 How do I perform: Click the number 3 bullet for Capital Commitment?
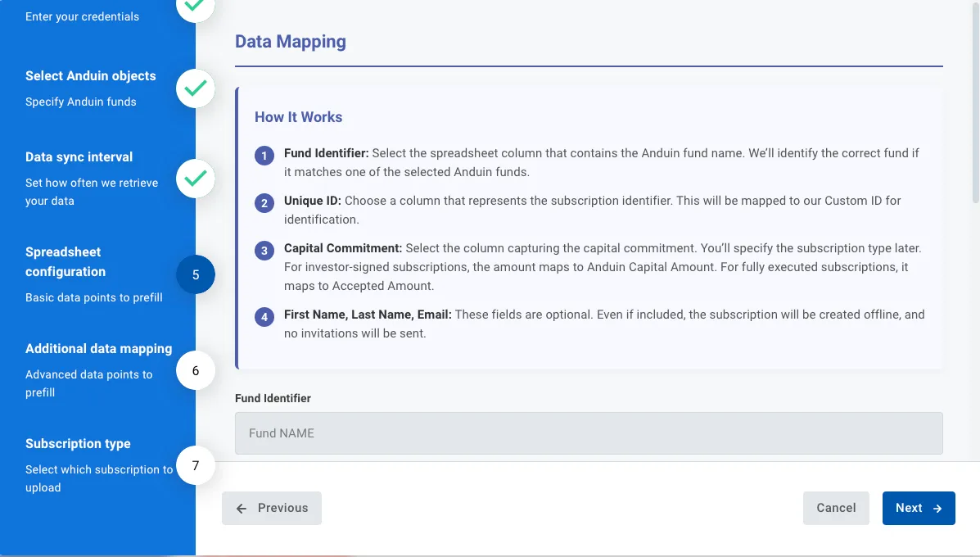pyautogui.click(x=264, y=251)
